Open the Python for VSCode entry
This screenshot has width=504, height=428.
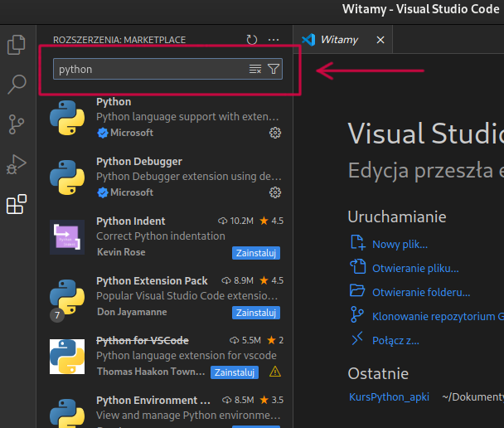pyautogui.click(x=167, y=357)
